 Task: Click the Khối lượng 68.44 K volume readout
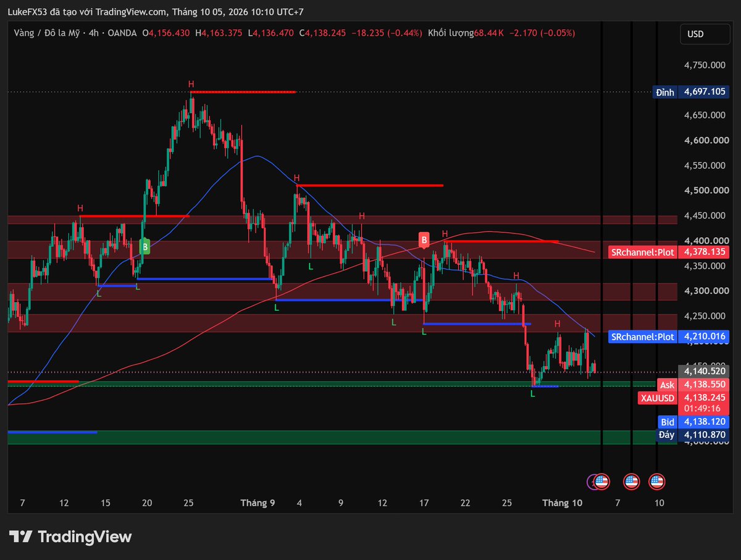tap(466, 33)
